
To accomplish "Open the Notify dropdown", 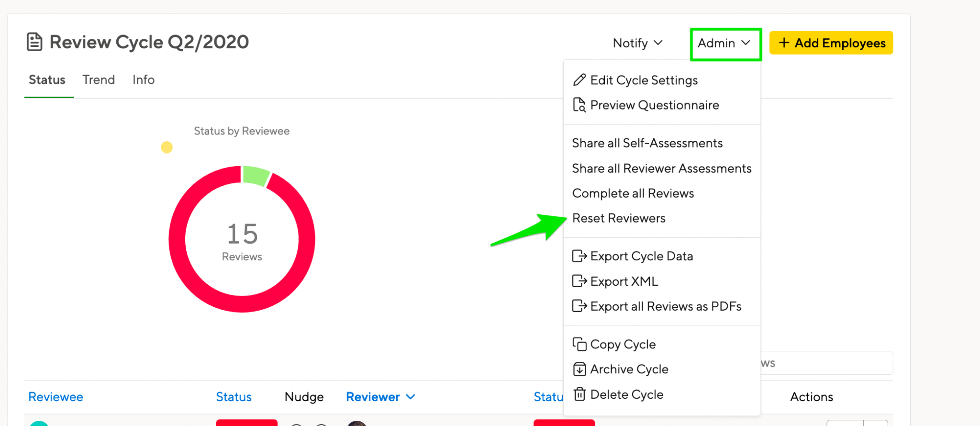I will (637, 43).
